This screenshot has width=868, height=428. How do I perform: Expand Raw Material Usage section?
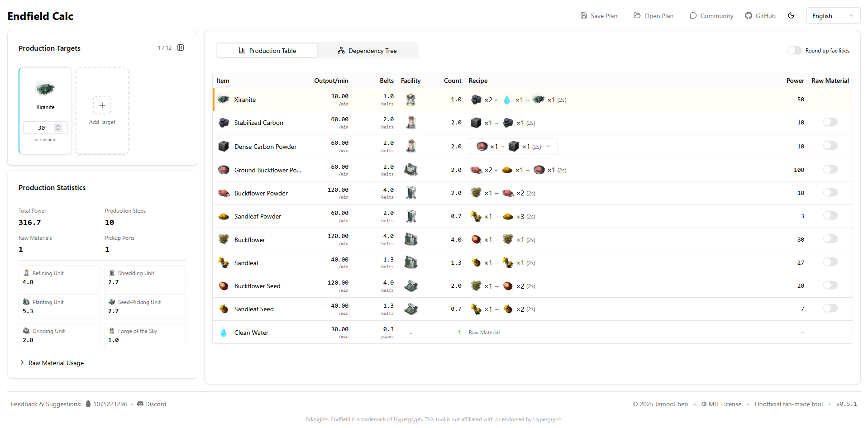[x=52, y=363]
